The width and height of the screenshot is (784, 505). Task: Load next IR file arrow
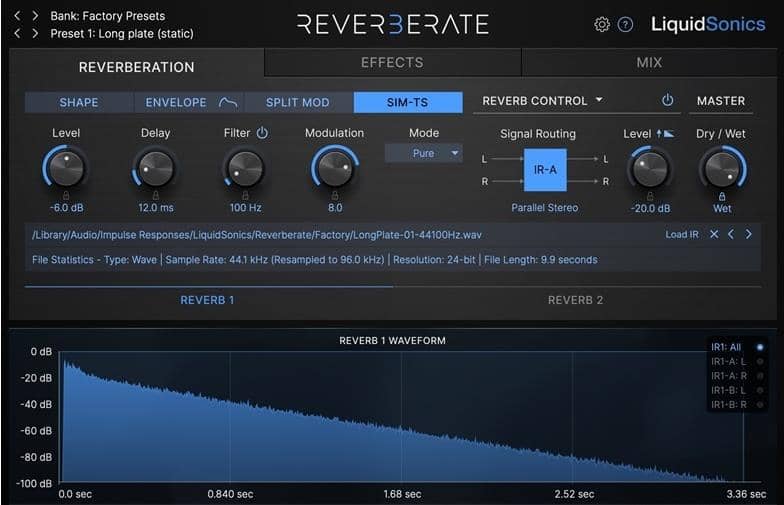coord(748,234)
